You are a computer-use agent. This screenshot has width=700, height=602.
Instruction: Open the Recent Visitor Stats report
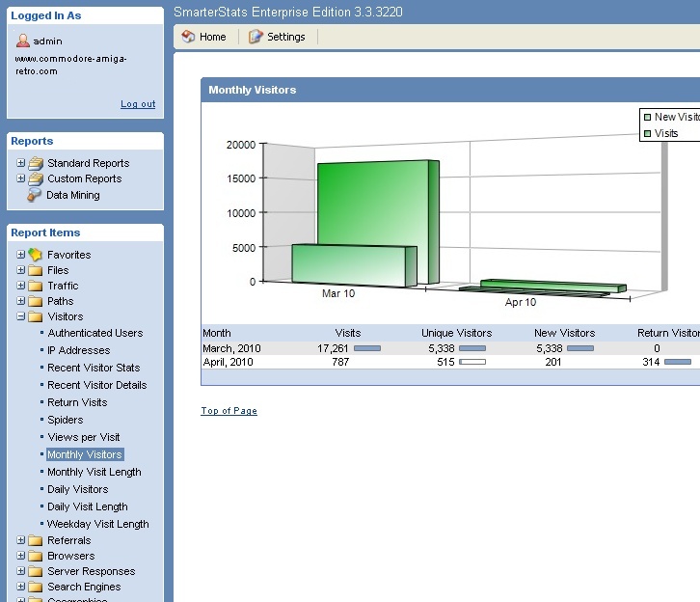click(94, 368)
